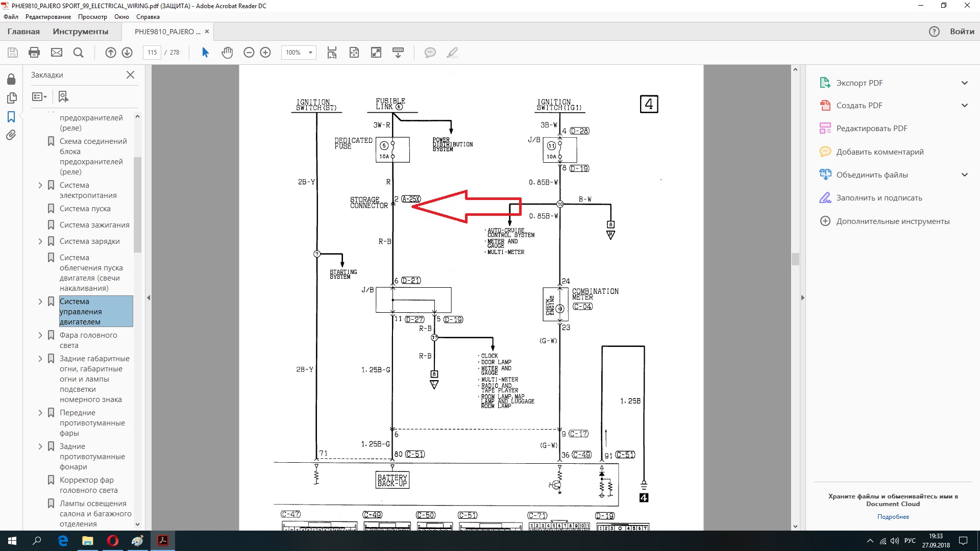Click the add comment bubble icon
The image size is (980, 551).
click(x=430, y=52)
